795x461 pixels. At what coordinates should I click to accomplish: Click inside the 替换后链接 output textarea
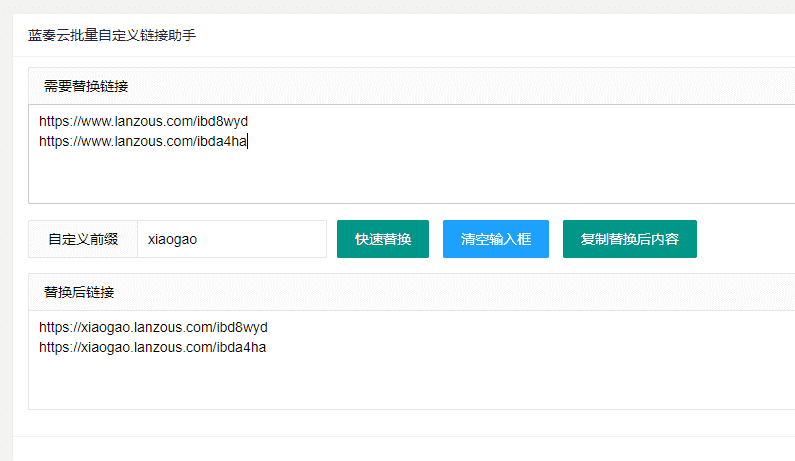click(x=412, y=360)
